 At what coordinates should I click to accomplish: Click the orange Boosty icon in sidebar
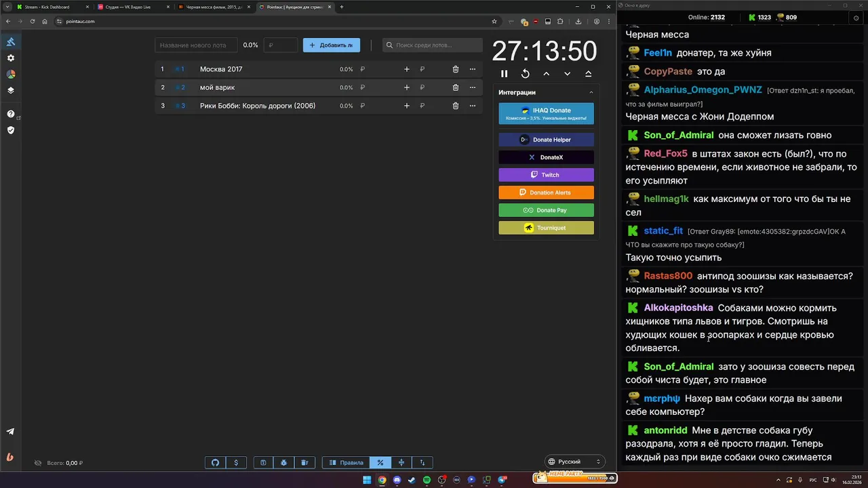(11, 457)
